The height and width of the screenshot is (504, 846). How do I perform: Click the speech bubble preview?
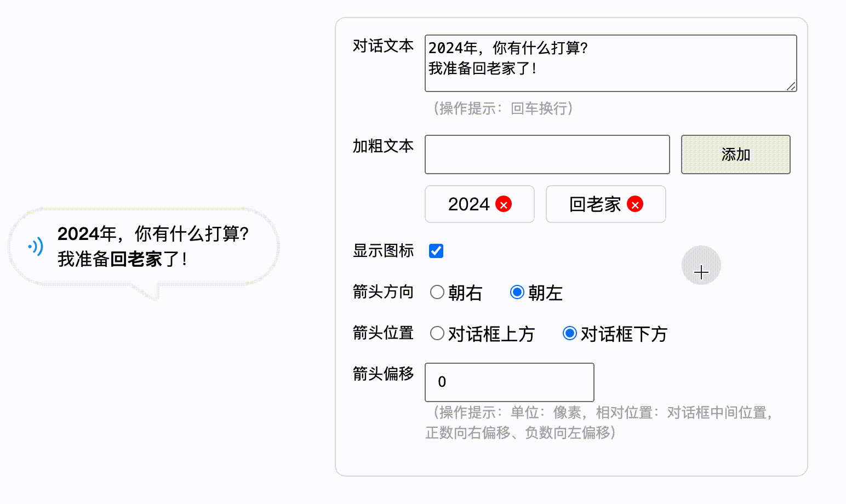(x=145, y=247)
